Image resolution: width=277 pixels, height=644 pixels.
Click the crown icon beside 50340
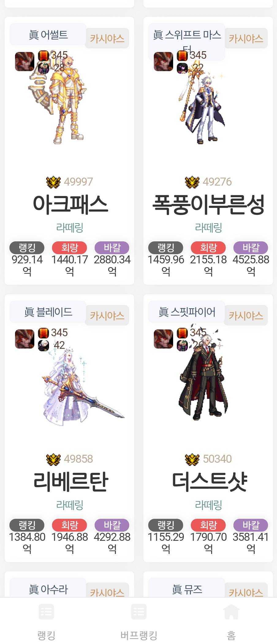click(192, 459)
